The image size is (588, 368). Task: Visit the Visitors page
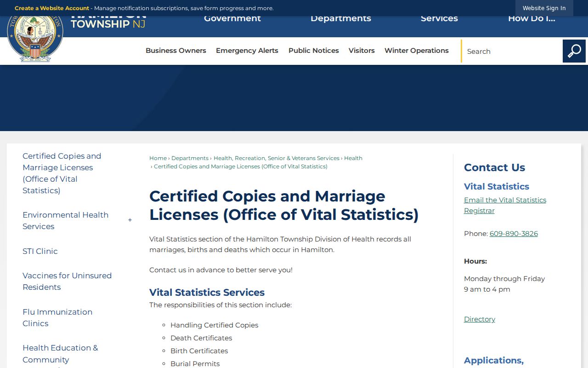(362, 51)
